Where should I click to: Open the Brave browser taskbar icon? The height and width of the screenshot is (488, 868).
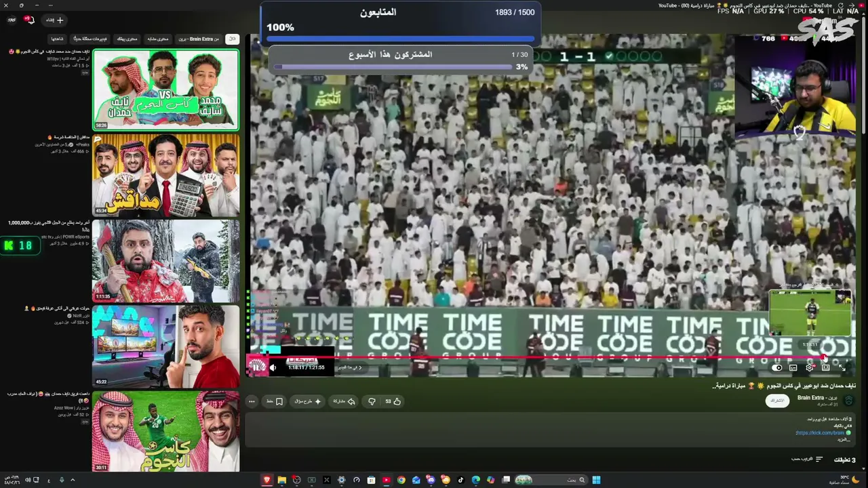(x=267, y=480)
